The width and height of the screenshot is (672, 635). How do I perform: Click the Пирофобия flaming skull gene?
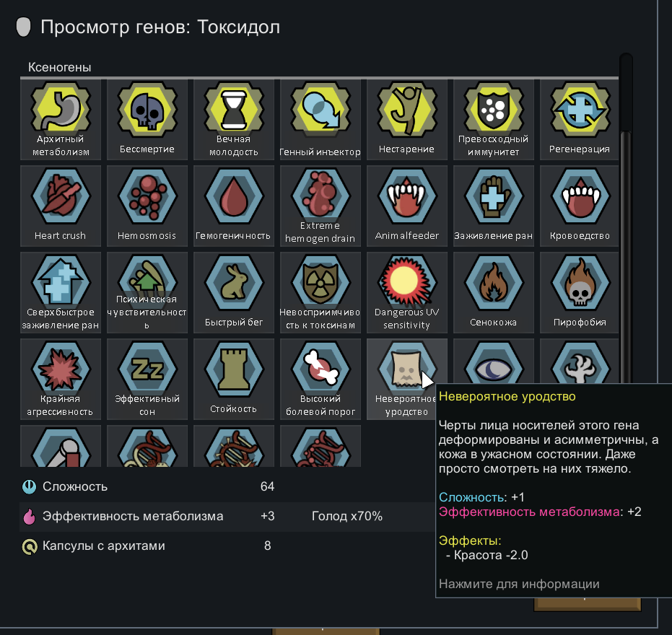(x=579, y=293)
